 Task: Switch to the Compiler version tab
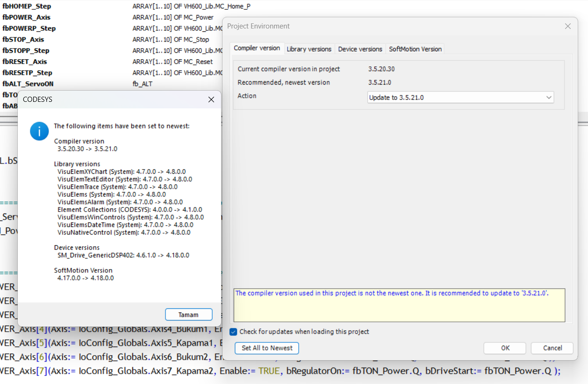click(x=257, y=48)
